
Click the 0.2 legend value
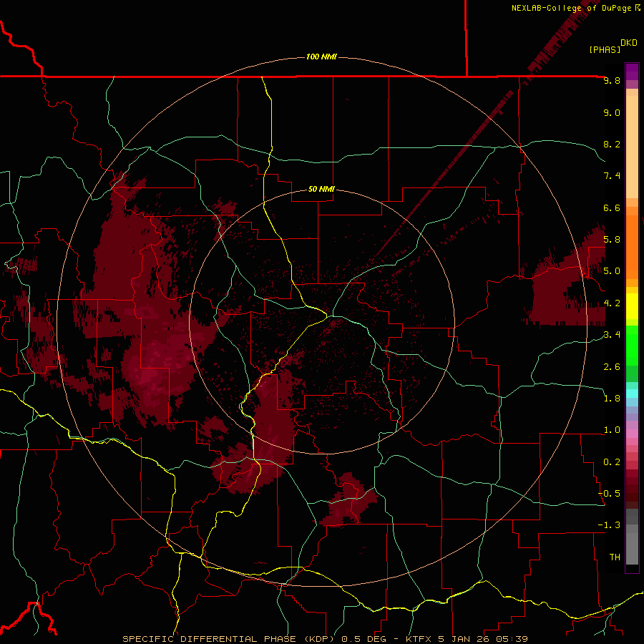point(612,462)
